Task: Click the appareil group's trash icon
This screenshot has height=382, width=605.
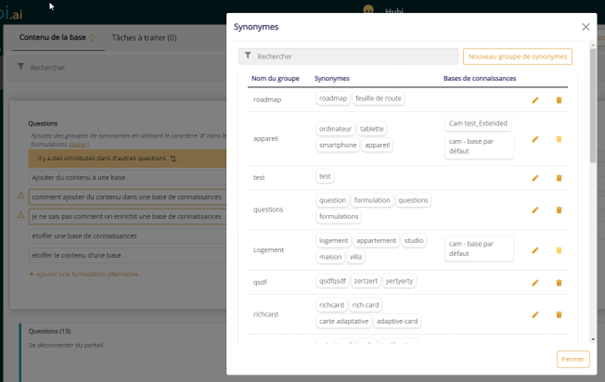Action: point(559,139)
